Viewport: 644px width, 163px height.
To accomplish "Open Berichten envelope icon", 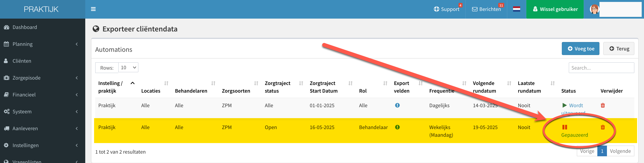I will pos(474,9).
